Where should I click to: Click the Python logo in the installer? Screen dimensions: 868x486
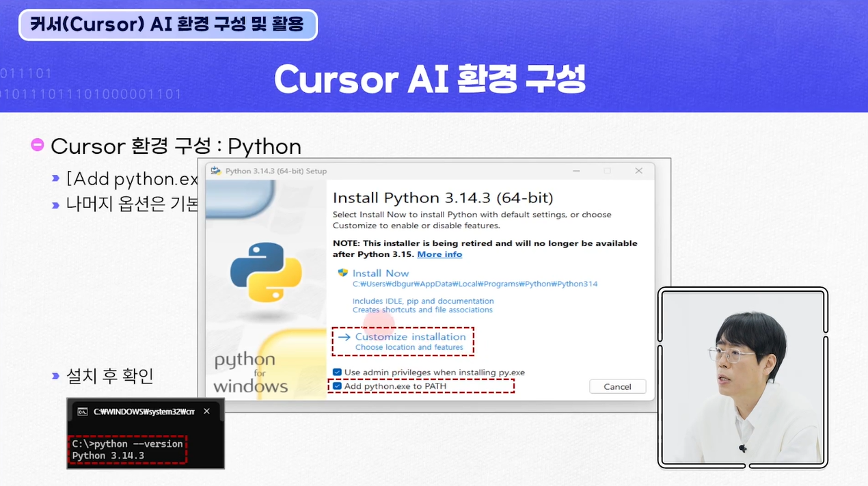pos(266,272)
